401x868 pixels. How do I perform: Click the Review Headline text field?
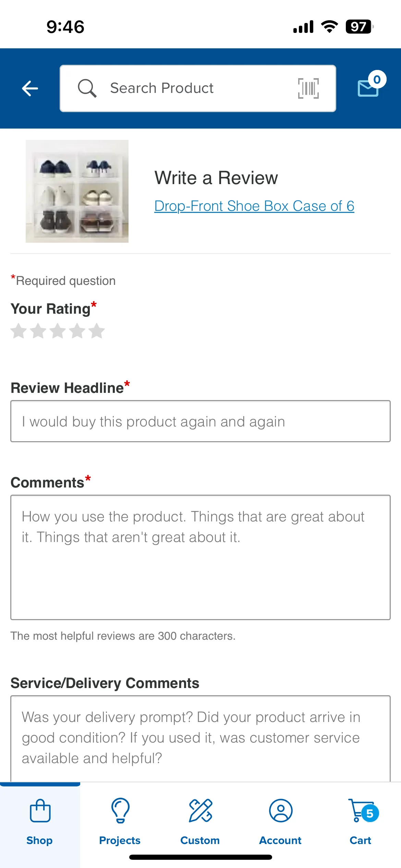(200, 421)
